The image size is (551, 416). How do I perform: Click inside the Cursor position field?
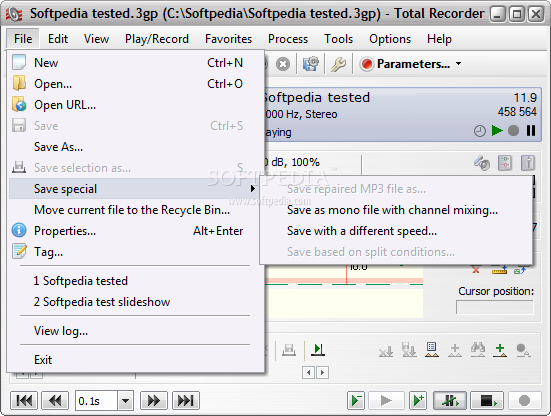point(494,307)
